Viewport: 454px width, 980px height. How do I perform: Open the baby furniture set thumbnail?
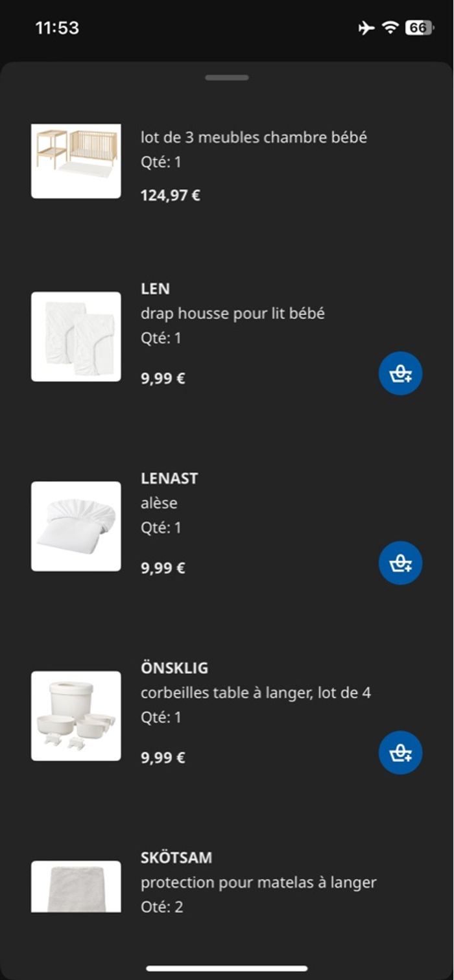[x=76, y=161]
